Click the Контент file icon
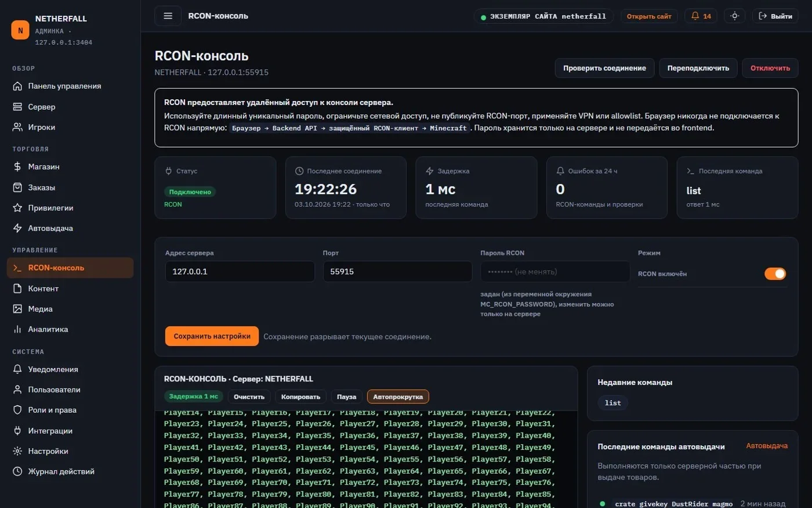The width and height of the screenshot is (812, 508). pyautogui.click(x=17, y=289)
